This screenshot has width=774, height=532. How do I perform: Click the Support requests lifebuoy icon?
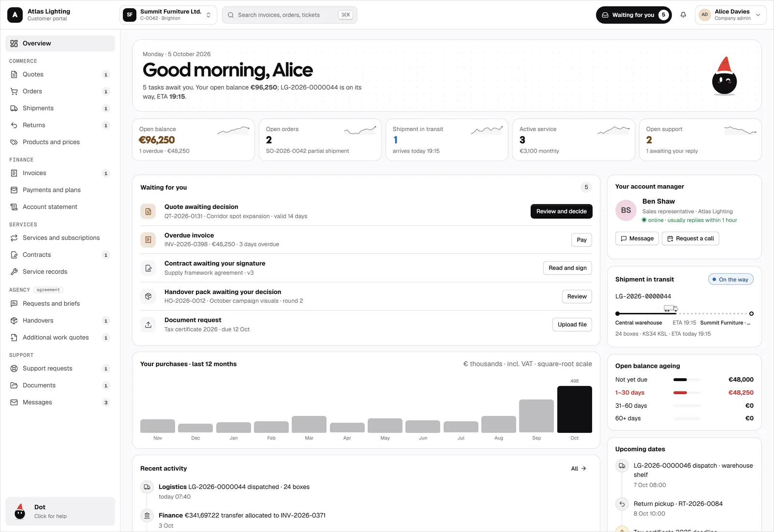[x=14, y=369]
